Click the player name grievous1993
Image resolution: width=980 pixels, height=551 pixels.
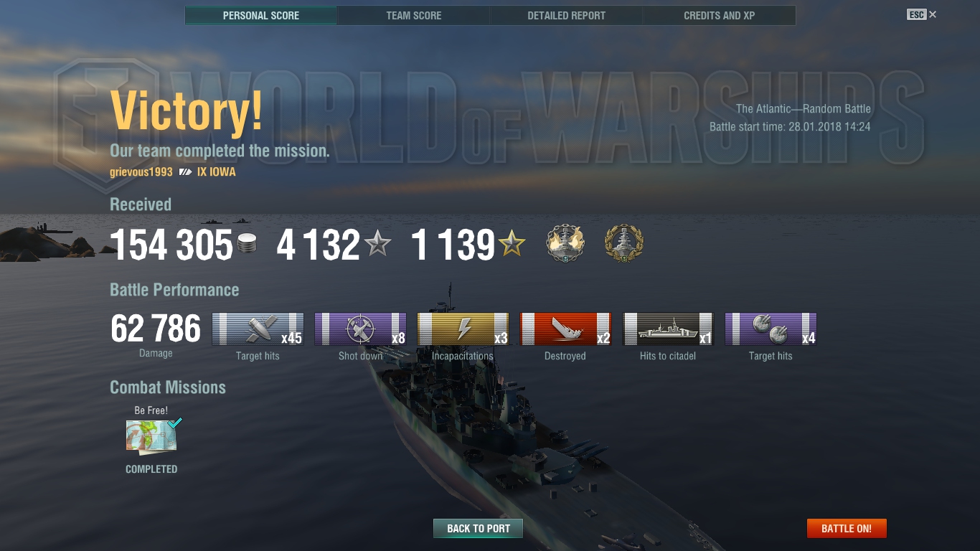[141, 172]
